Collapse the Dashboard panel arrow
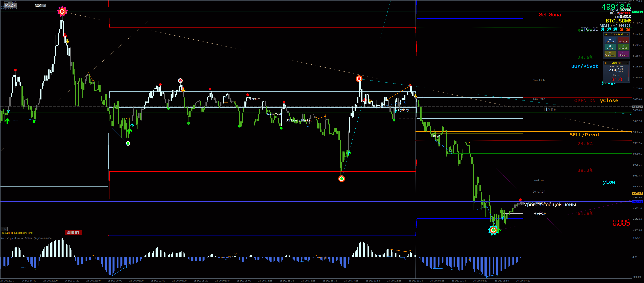Viewport: 644px width, 283px height. [x=627, y=63]
